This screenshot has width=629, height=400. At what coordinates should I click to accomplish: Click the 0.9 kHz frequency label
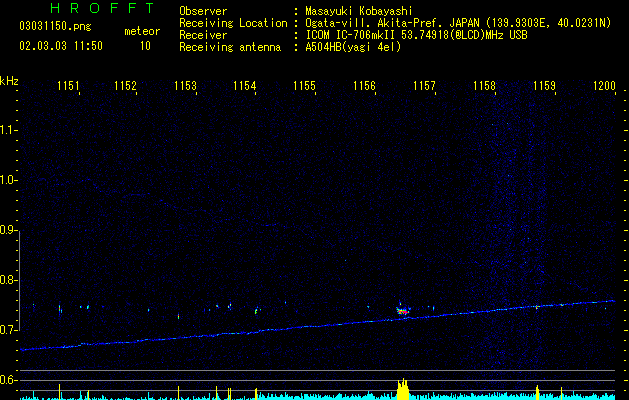[9, 230]
